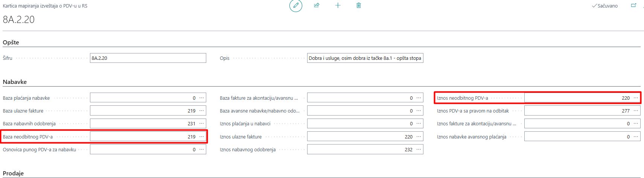Collapse the Nabavke section header
This screenshot has height=178, width=644.
pyautogui.click(x=15, y=82)
